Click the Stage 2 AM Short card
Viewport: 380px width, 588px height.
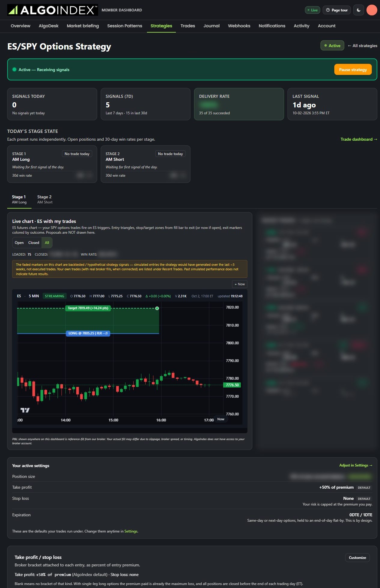pyautogui.click(x=145, y=164)
